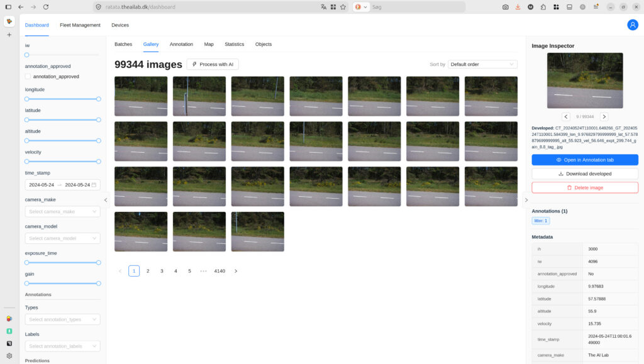
Task: Jump to last page 4140
Action: [219, 271]
